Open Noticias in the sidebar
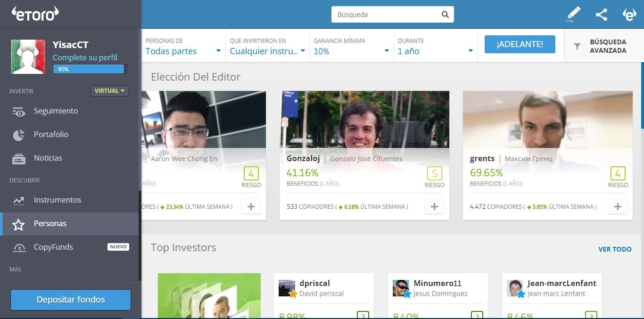 pos(69,158)
